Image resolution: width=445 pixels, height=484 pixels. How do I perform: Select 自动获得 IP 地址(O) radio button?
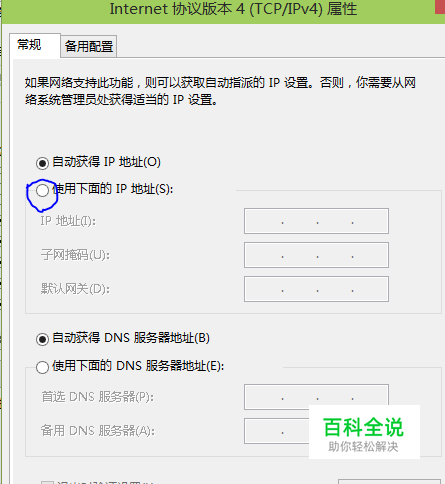42,163
